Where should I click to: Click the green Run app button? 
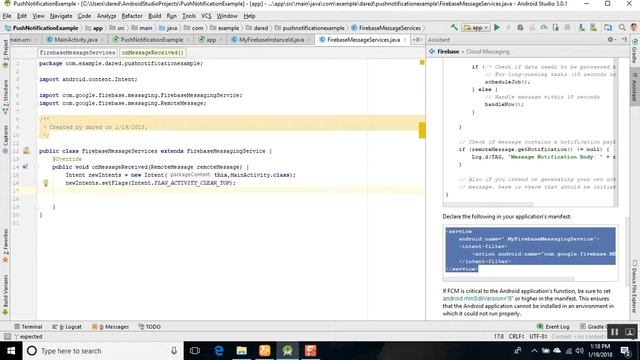pos(497,27)
